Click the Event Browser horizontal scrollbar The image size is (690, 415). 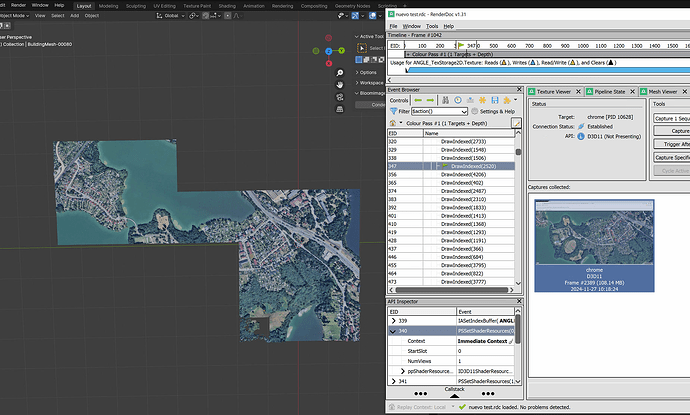click(451, 290)
